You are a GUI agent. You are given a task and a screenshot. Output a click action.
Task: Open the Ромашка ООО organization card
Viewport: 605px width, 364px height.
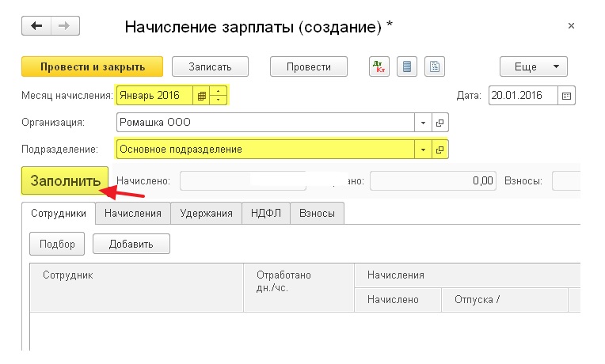pyautogui.click(x=439, y=123)
